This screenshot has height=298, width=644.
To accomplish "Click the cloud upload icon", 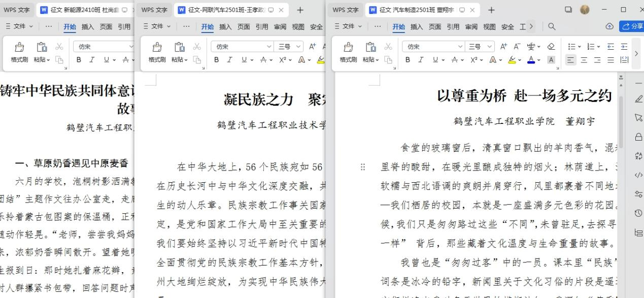I will click(609, 26).
